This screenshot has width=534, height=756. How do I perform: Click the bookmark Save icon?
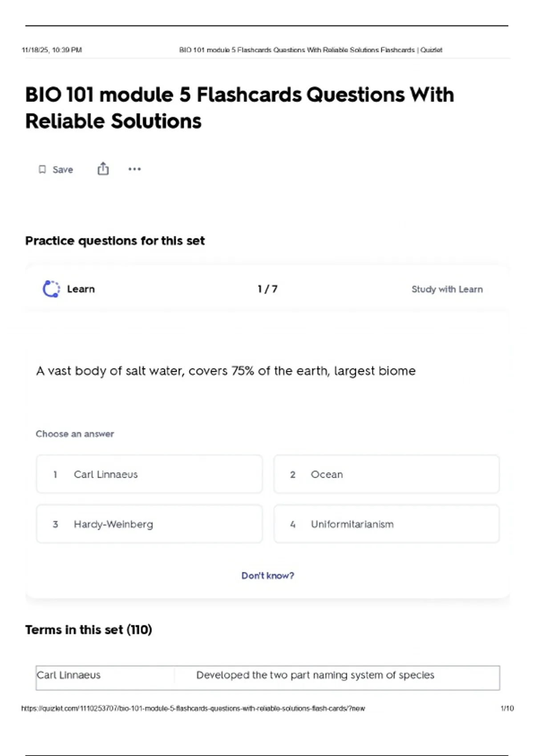coord(42,169)
